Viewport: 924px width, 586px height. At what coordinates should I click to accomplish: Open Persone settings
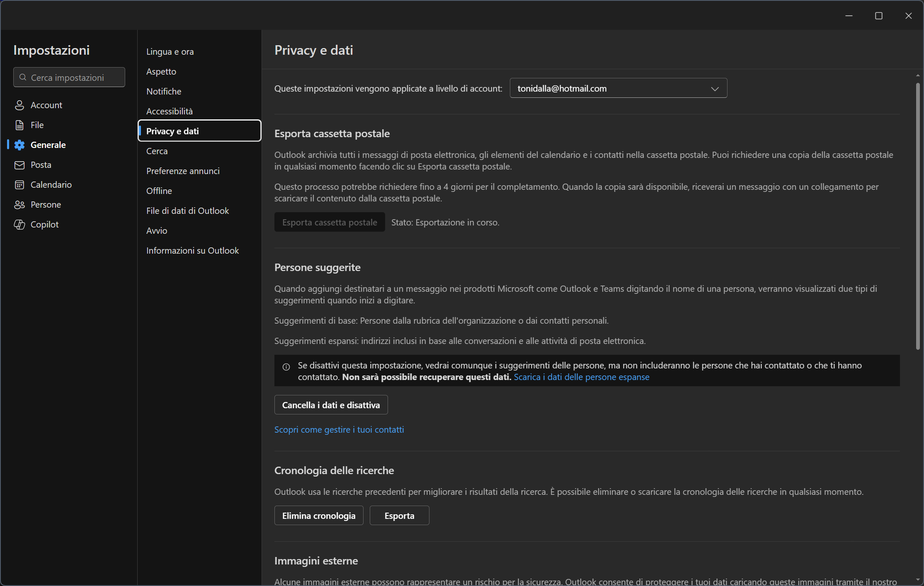[69, 205]
